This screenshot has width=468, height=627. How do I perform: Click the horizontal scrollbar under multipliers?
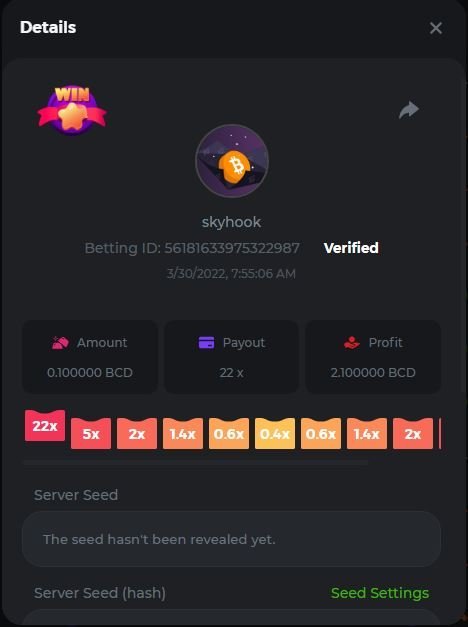click(196, 463)
